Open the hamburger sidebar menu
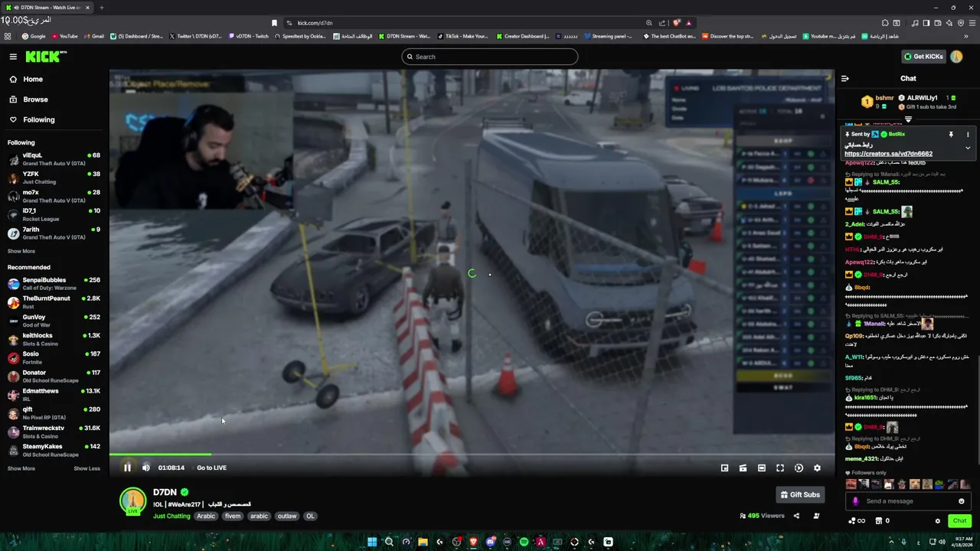This screenshot has width=980, height=551. [x=13, y=57]
